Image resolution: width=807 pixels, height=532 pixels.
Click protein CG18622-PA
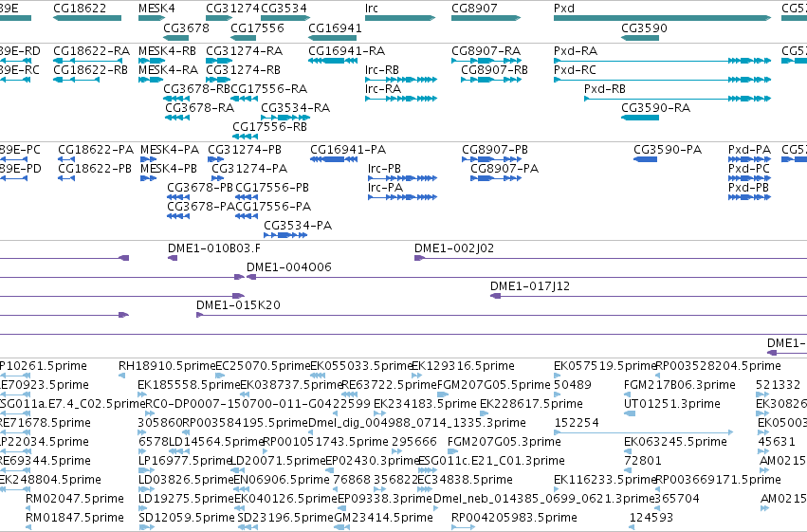[68, 159]
